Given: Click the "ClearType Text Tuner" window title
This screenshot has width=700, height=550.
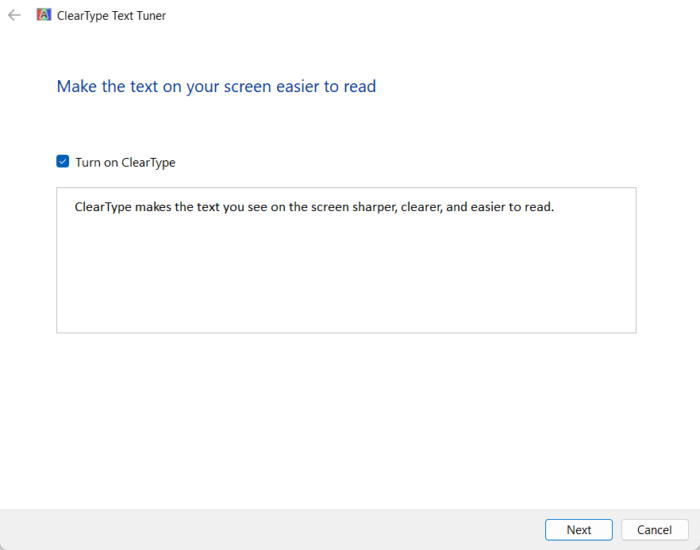Looking at the screenshot, I should (x=111, y=15).
